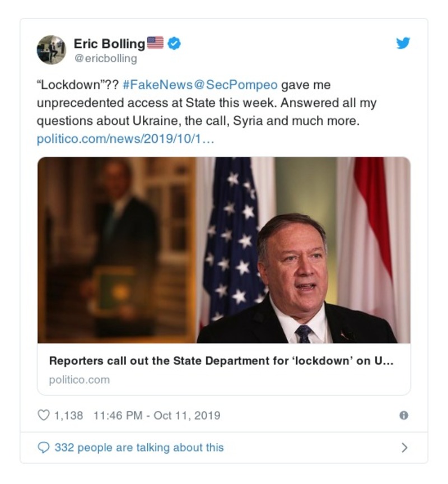Screen dimensions: 448x484
Task: Click the US flag emoji beside the name
Action: (x=155, y=43)
